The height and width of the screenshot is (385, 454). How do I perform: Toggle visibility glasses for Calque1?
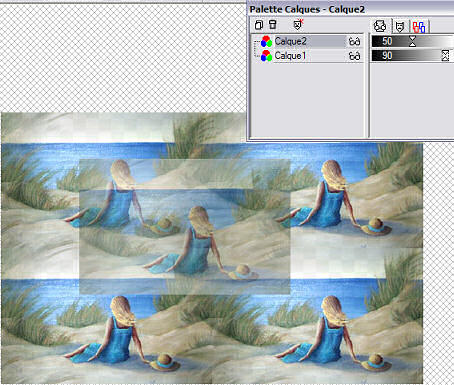[354, 56]
